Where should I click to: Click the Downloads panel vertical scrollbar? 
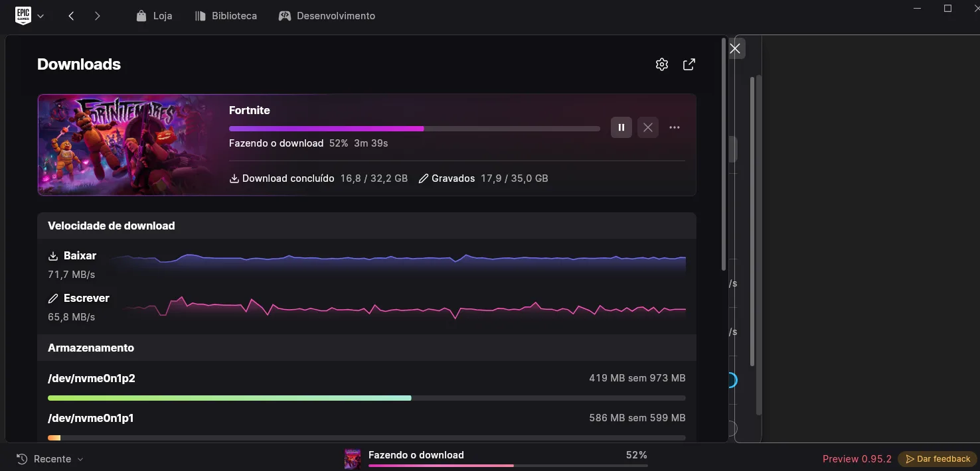click(x=724, y=154)
